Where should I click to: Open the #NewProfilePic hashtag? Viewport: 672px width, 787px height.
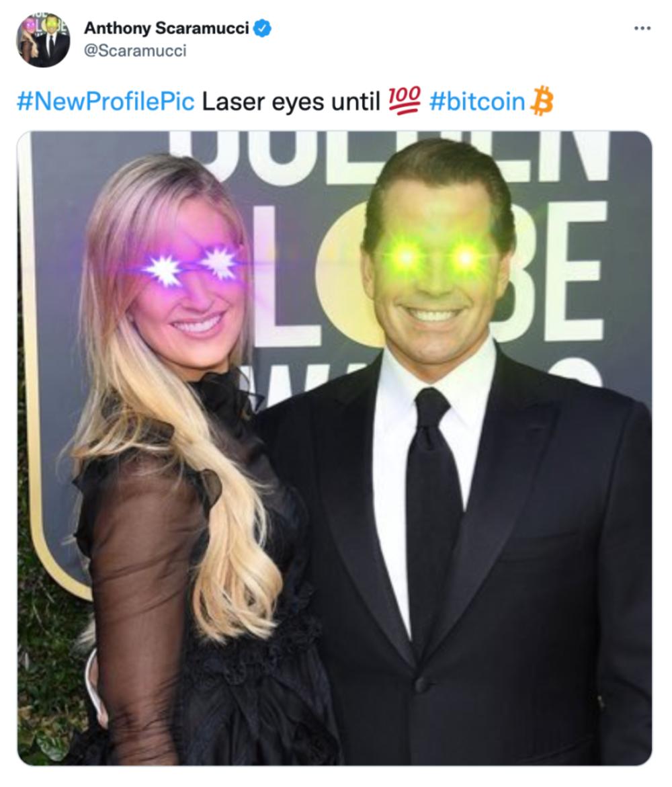tap(106, 102)
